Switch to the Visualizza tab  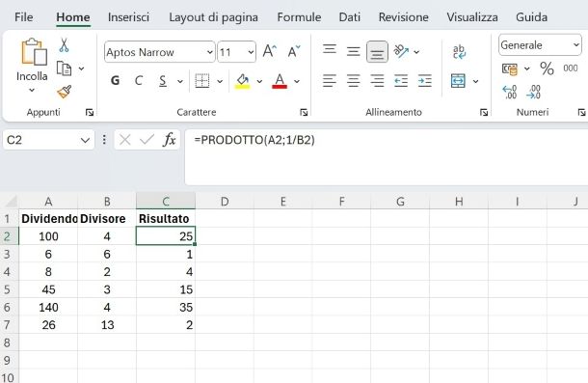(472, 17)
